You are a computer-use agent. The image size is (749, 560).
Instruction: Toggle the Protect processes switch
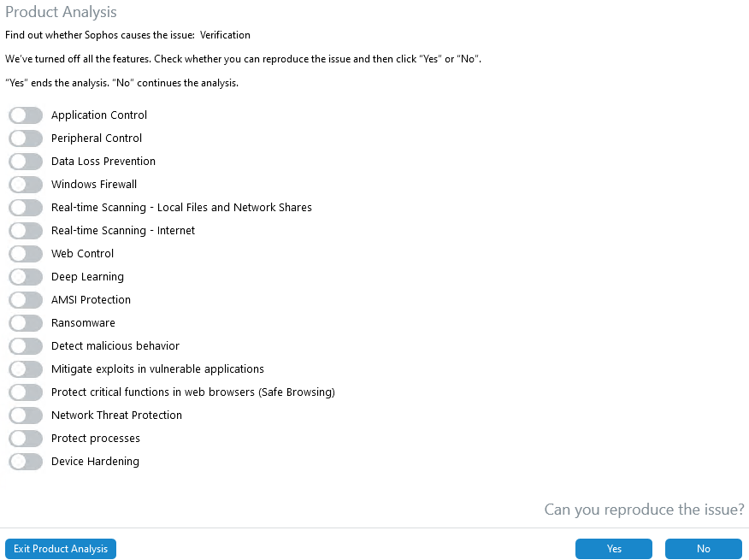[26, 439]
